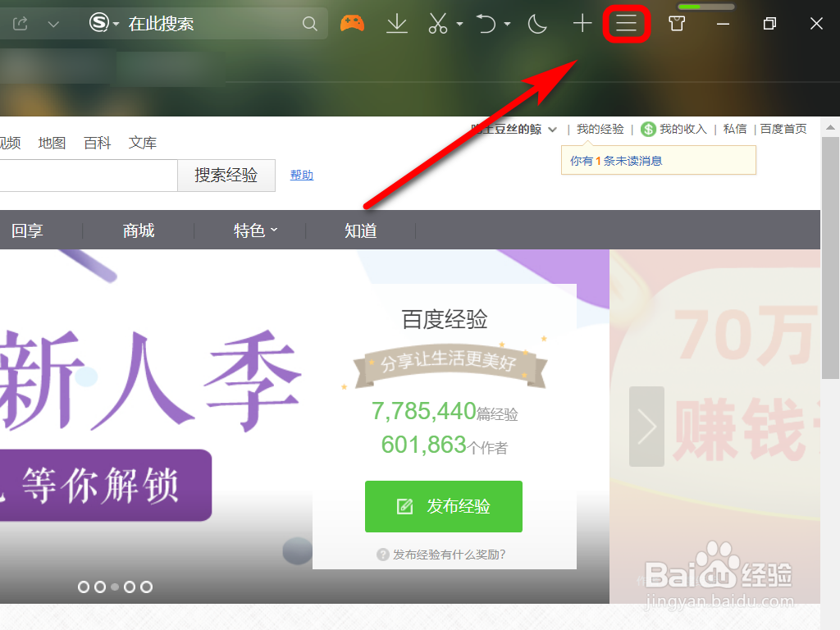
Task: Click the magnifier search icon
Action: click(309, 24)
